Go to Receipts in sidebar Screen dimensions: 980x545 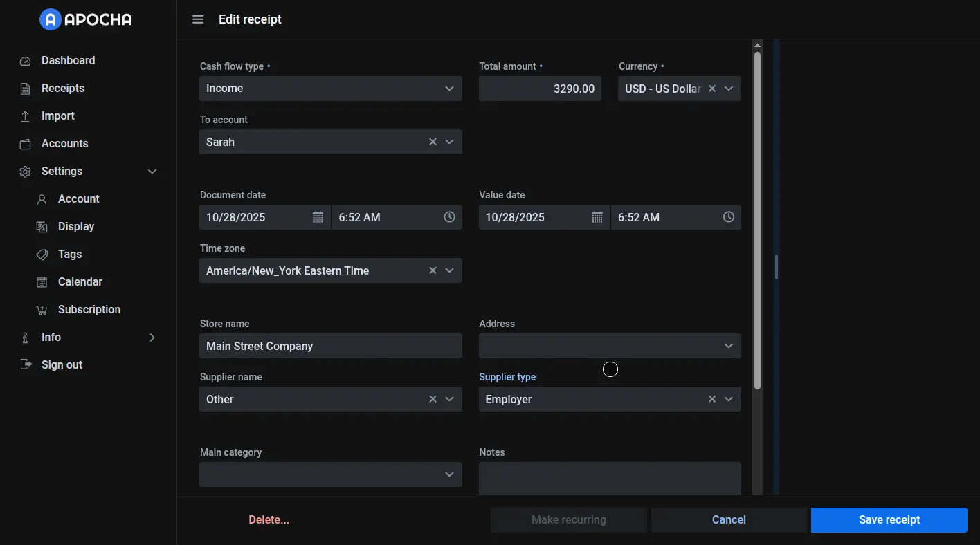(63, 89)
